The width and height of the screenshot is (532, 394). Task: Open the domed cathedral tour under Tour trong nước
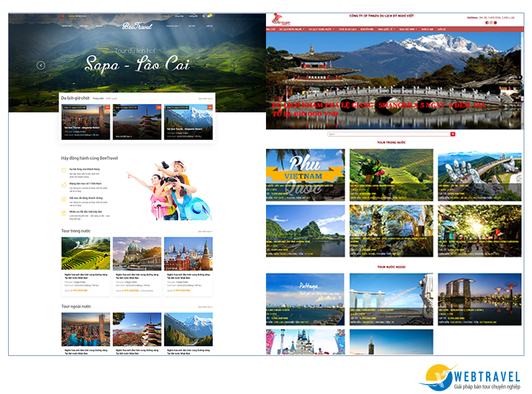(137, 266)
